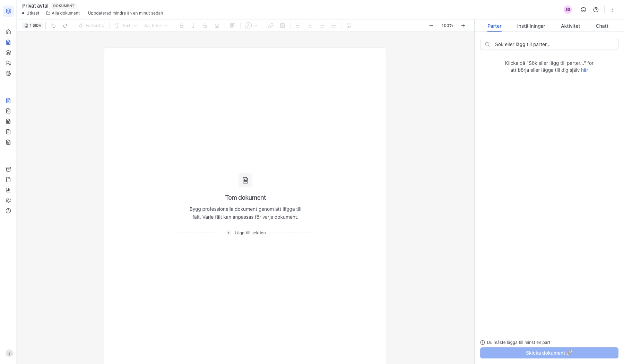624x364 pixels.
Task: Open the archive box icon in sidebar
Action: [8, 169]
